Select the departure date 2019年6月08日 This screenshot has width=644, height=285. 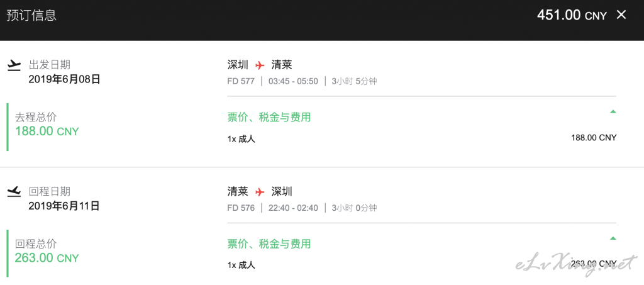64,79
